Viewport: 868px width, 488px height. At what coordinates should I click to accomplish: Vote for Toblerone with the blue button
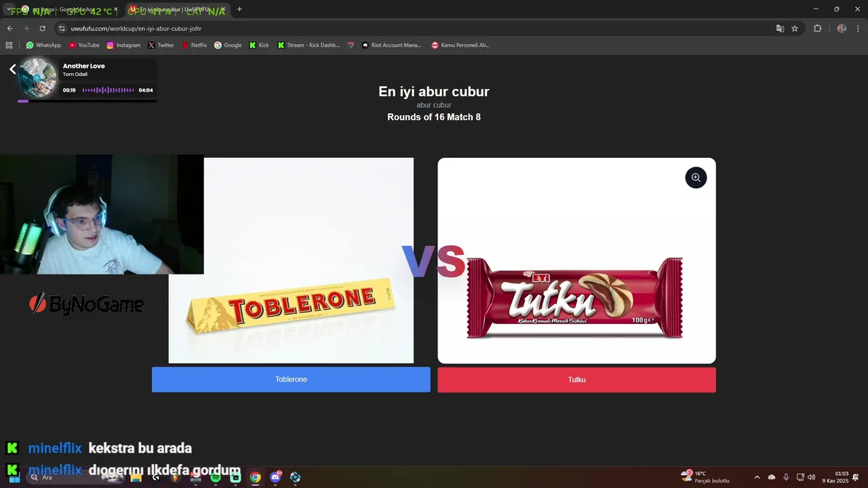coord(291,380)
